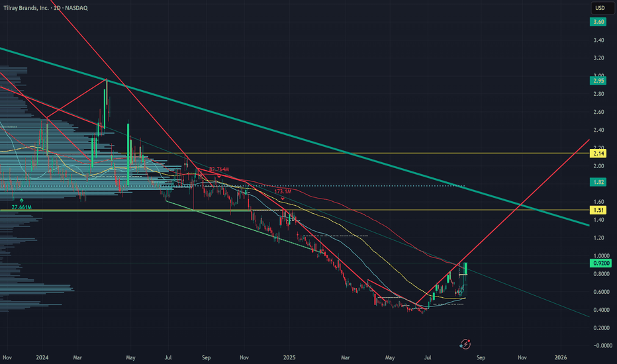Image resolution: width=617 pixels, height=364 pixels.
Task: Click the 0.2000 price axis value
Action: tap(601, 328)
